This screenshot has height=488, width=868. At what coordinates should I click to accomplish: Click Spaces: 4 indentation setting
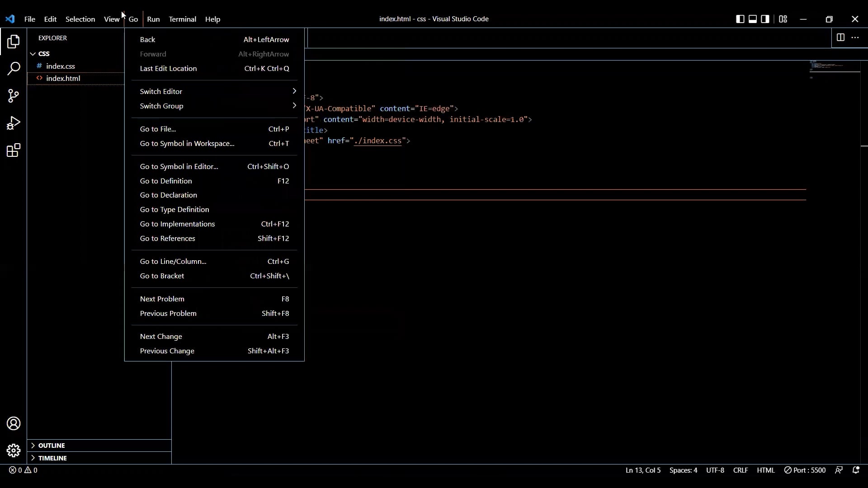click(683, 470)
